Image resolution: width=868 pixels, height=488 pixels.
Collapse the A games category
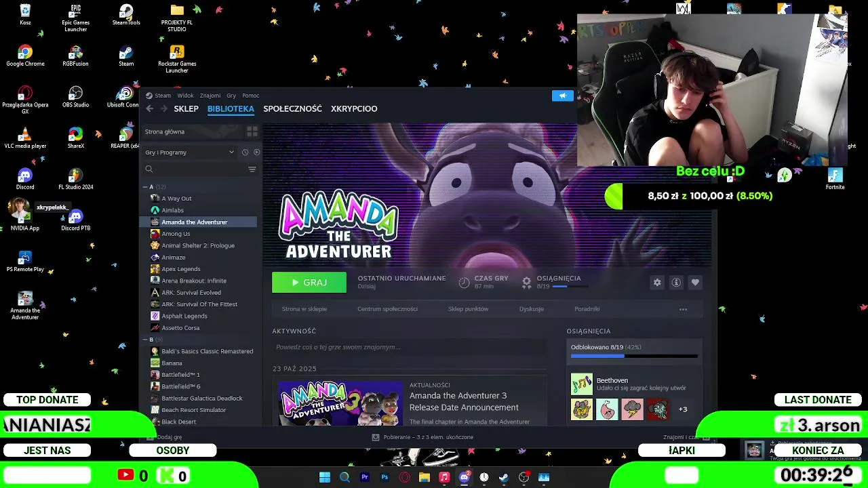click(x=145, y=186)
